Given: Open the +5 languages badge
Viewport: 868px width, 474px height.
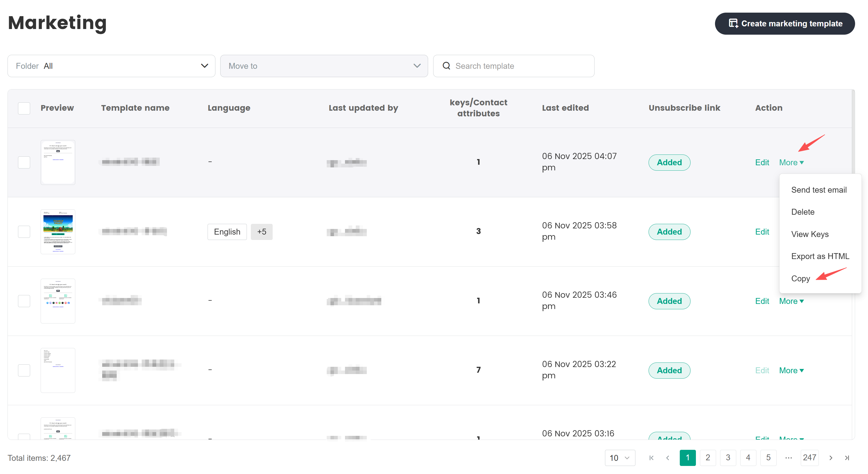Looking at the screenshot, I should (x=261, y=232).
